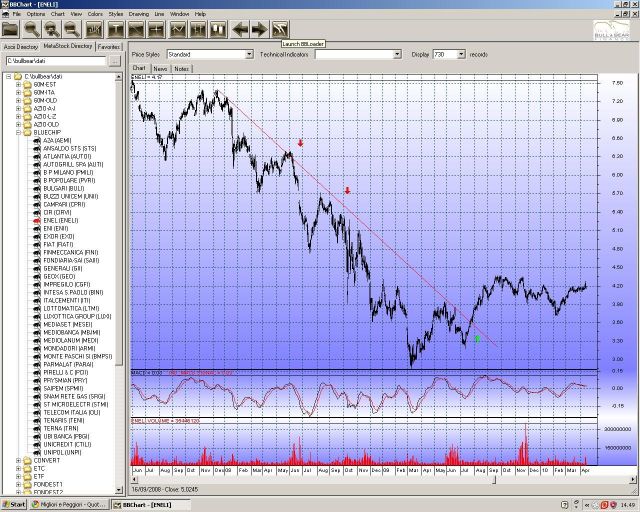This screenshot has width=640, height=512.
Task: Switch to the Ascii Directory tab
Action: tap(20, 47)
